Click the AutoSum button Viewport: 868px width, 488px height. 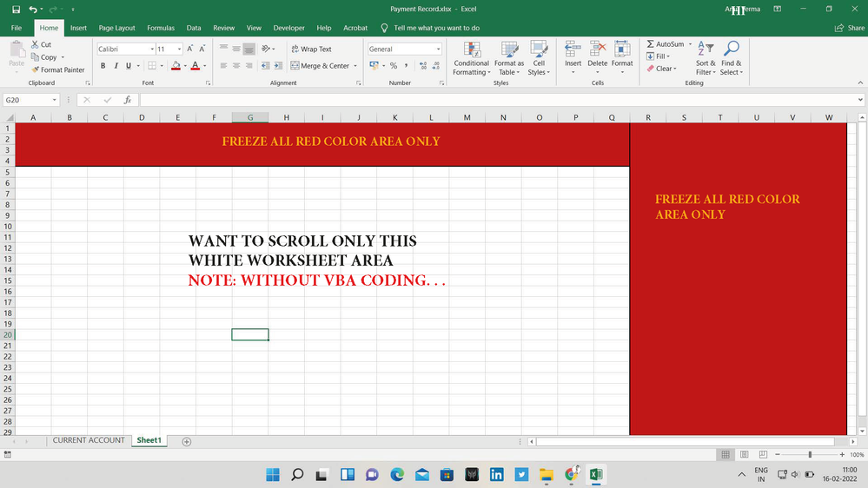click(666, 43)
